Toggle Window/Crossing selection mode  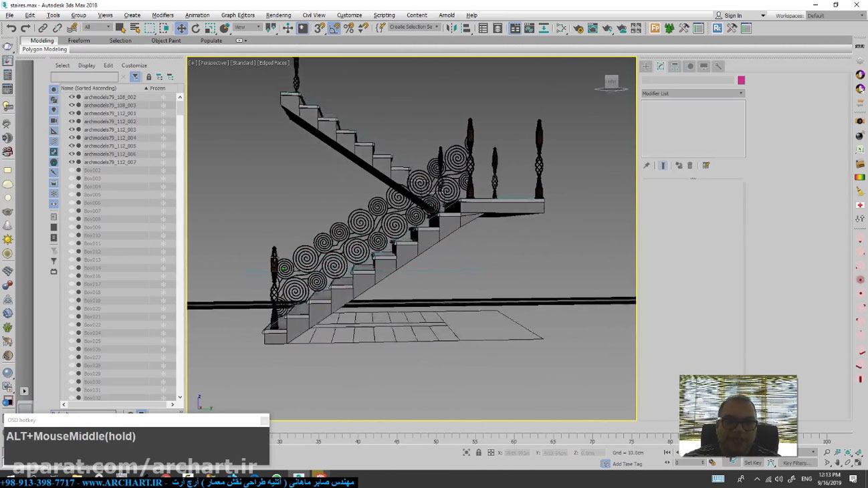[x=165, y=28]
